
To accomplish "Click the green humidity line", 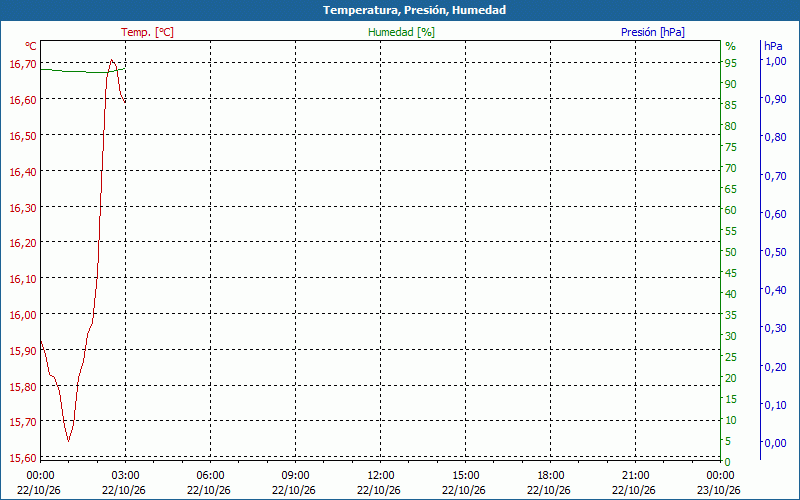I will (x=82, y=71).
